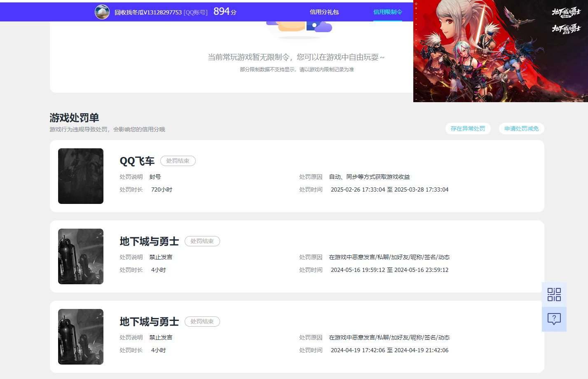588x379 pixels.
Task: Click thumbnail of 2024-04-19 地下城与勇士 penalty
Action: pos(81,337)
